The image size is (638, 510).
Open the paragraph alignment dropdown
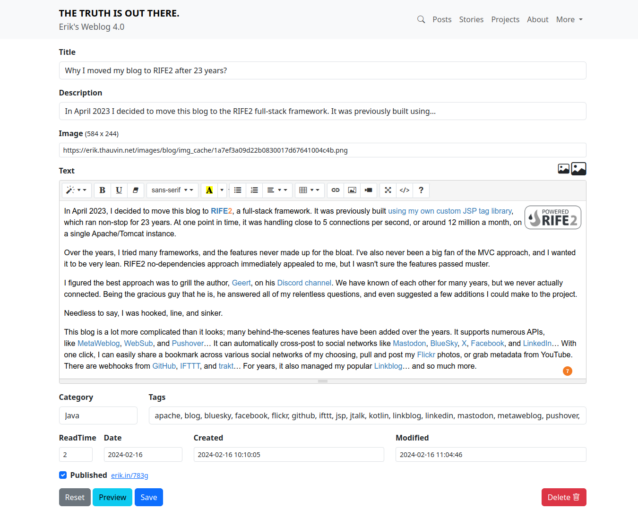277,190
